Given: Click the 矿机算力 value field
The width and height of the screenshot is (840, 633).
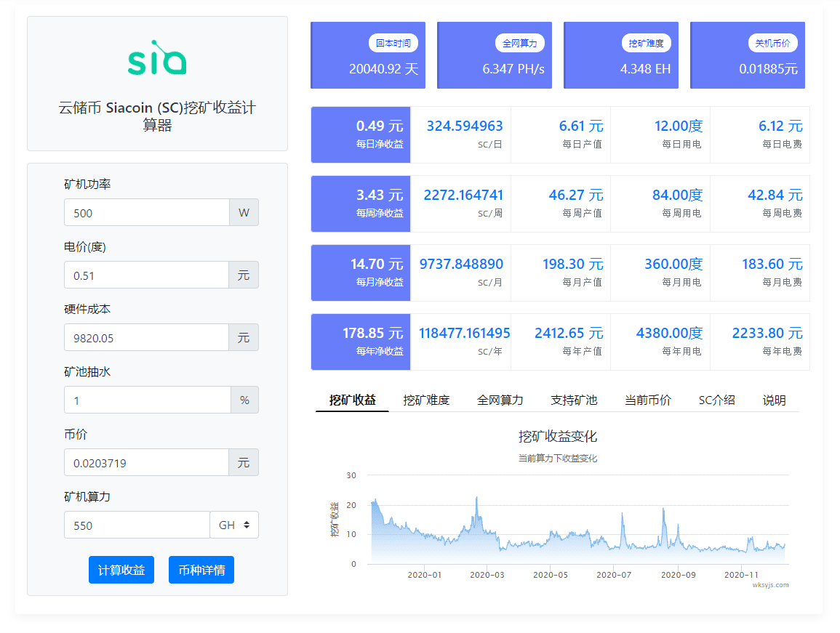Looking at the screenshot, I should click(x=137, y=525).
